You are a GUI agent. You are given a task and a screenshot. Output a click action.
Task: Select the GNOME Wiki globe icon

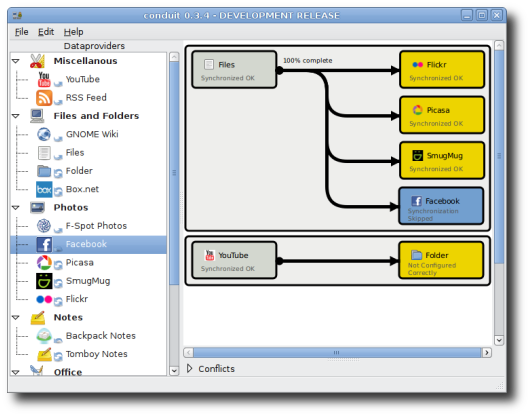coord(44,134)
